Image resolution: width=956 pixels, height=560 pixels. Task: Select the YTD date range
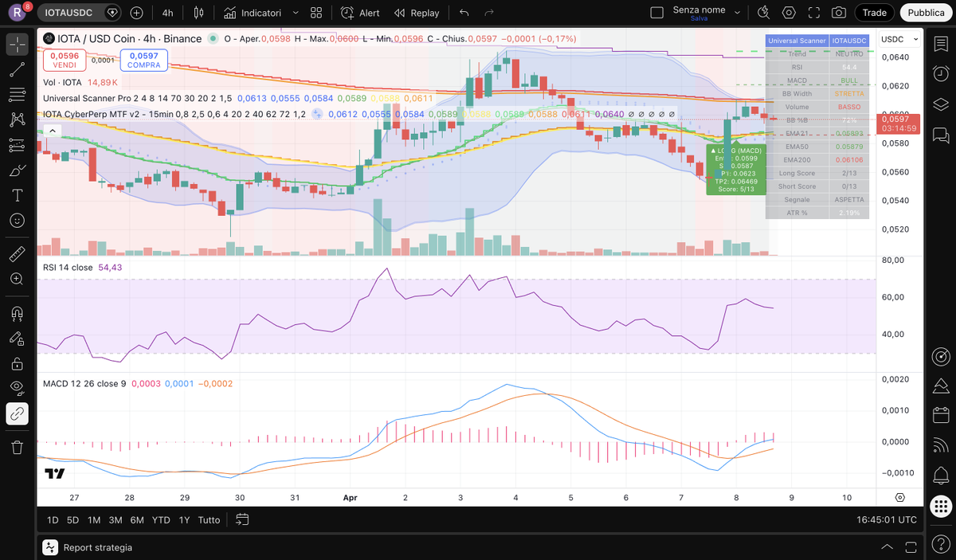161,519
